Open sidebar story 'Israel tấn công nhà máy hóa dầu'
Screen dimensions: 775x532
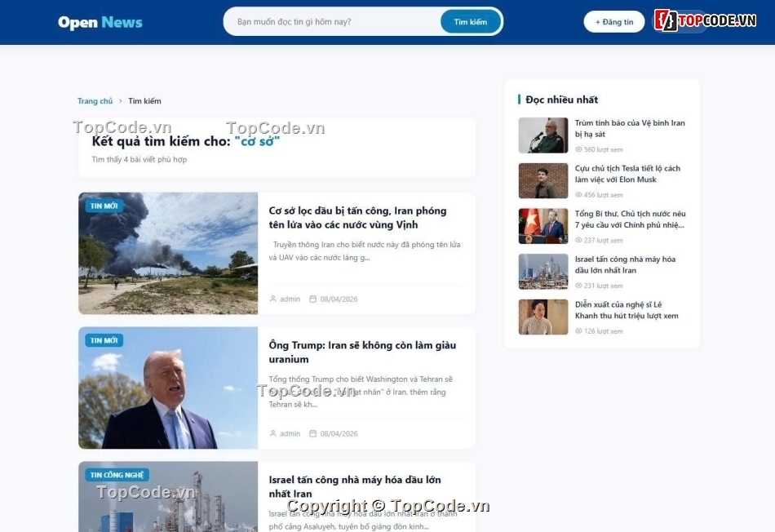click(x=625, y=265)
